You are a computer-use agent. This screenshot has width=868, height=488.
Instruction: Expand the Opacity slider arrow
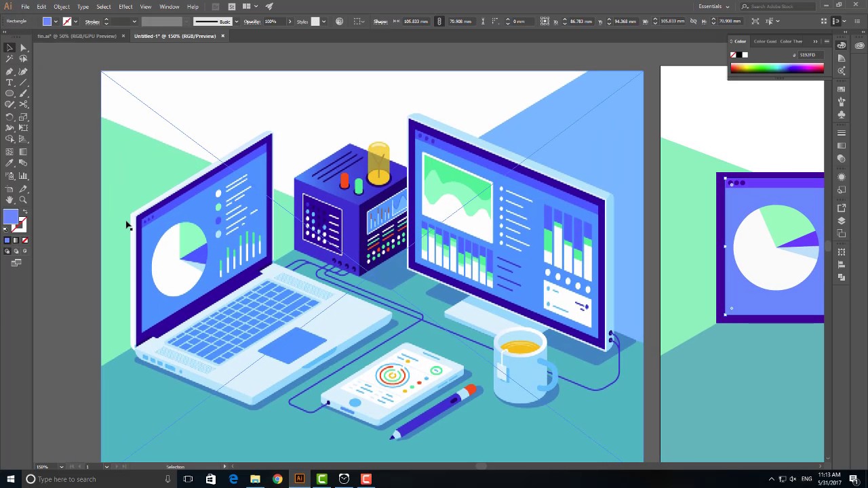click(290, 22)
